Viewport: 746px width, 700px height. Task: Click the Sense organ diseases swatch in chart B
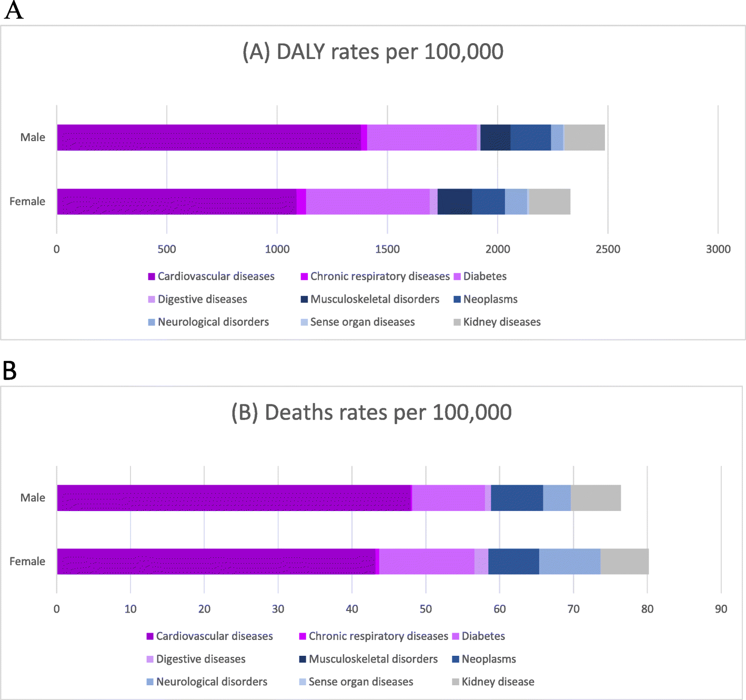coord(303,682)
